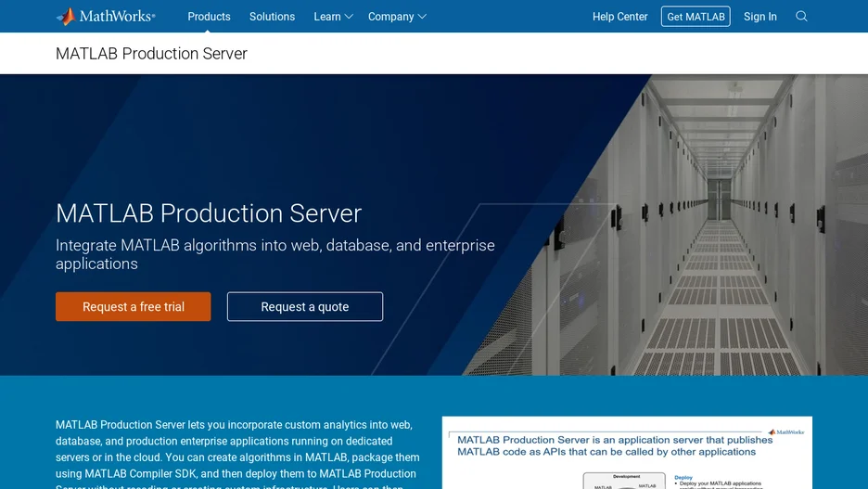Click the MATLAB Production Server page title

[151, 53]
